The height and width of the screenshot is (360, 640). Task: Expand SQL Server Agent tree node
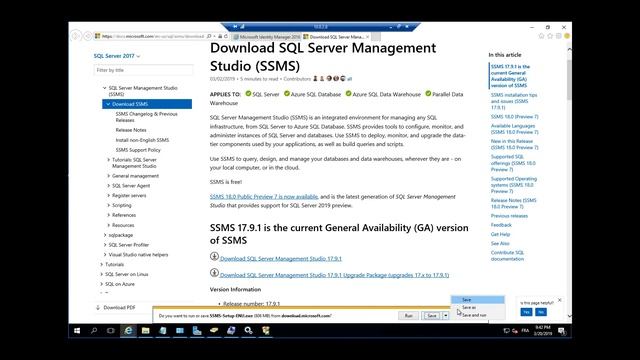[109, 186]
